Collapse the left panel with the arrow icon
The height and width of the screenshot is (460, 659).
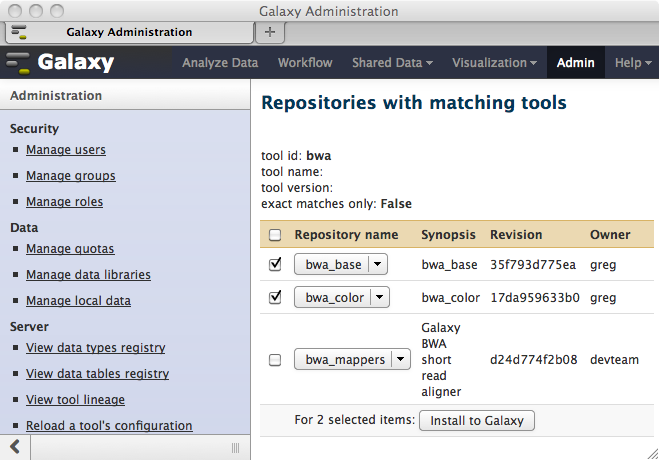(x=15, y=447)
